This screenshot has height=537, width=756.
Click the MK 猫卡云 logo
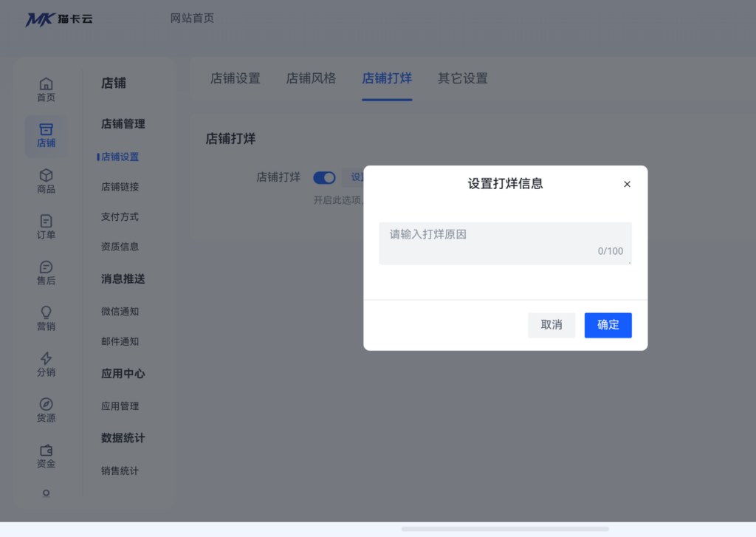click(x=59, y=19)
